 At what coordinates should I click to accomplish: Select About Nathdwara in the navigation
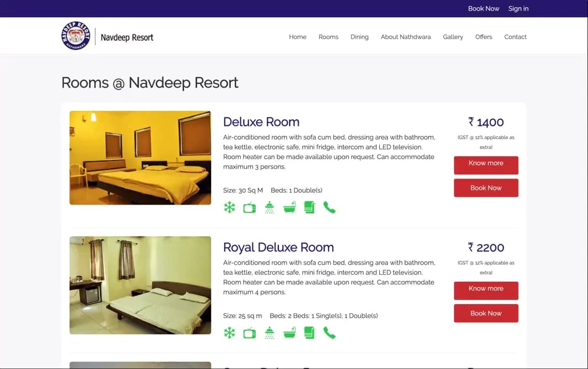tap(406, 37)
